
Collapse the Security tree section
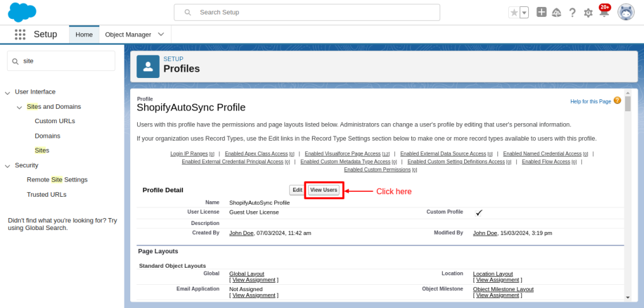pos(8,167)
